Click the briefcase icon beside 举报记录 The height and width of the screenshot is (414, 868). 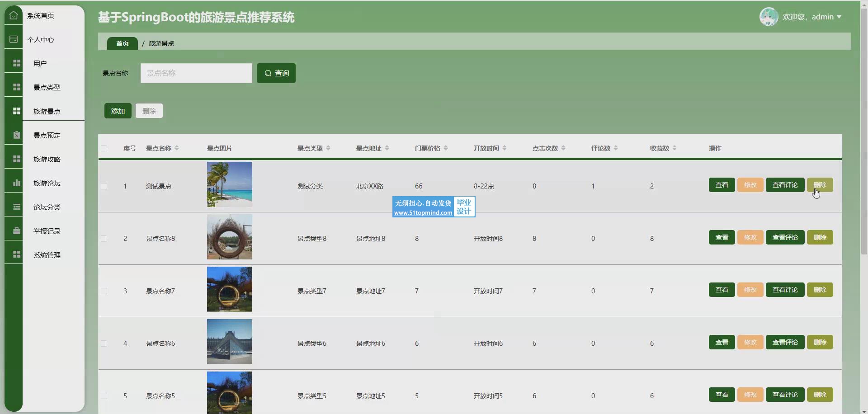17,231
